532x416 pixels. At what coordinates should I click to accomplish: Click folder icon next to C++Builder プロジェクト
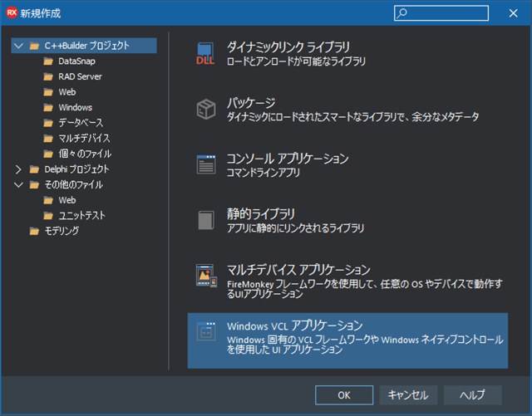point(34,46)
